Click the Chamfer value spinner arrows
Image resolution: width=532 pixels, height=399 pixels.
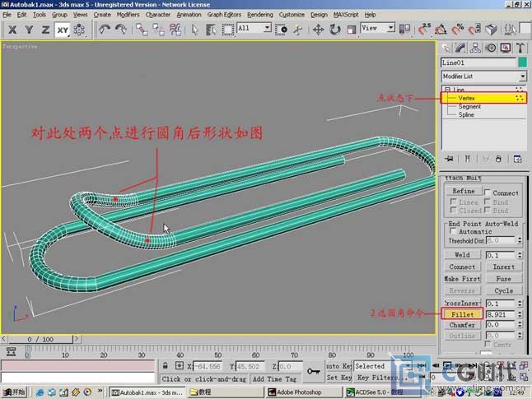click(520, 325)
